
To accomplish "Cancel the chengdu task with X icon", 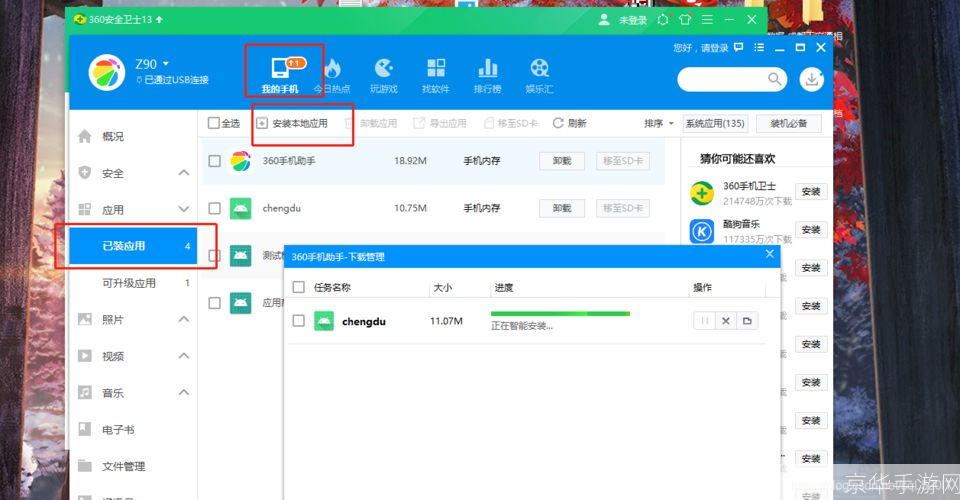I will pyautogui.click(x=726, y=321).
